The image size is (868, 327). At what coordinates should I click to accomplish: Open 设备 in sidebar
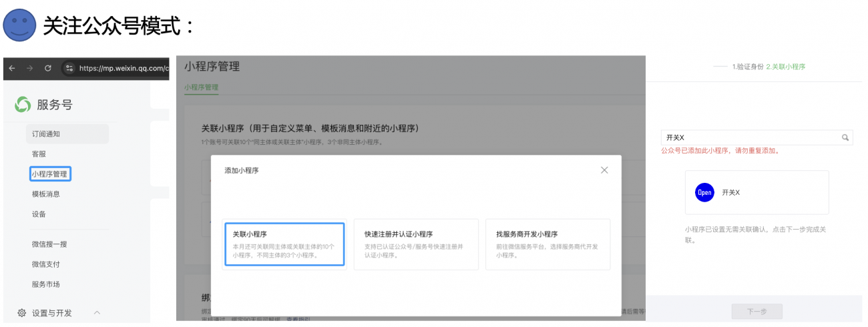39,214
